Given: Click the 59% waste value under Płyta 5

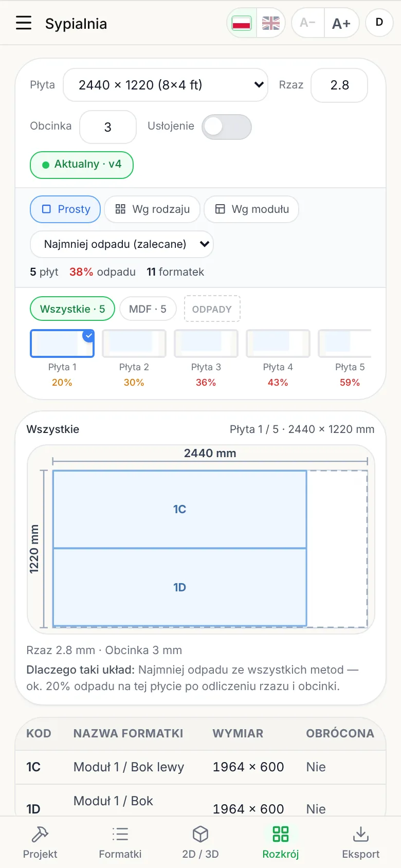Looking at the screenshot, I should [350, 383].
